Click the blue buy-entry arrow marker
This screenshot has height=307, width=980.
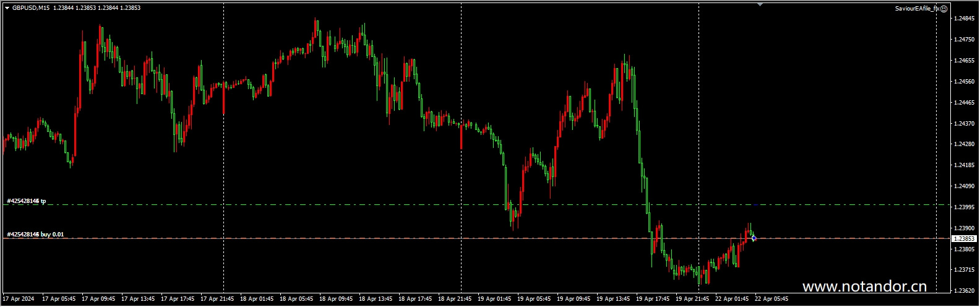click(754, 238)
